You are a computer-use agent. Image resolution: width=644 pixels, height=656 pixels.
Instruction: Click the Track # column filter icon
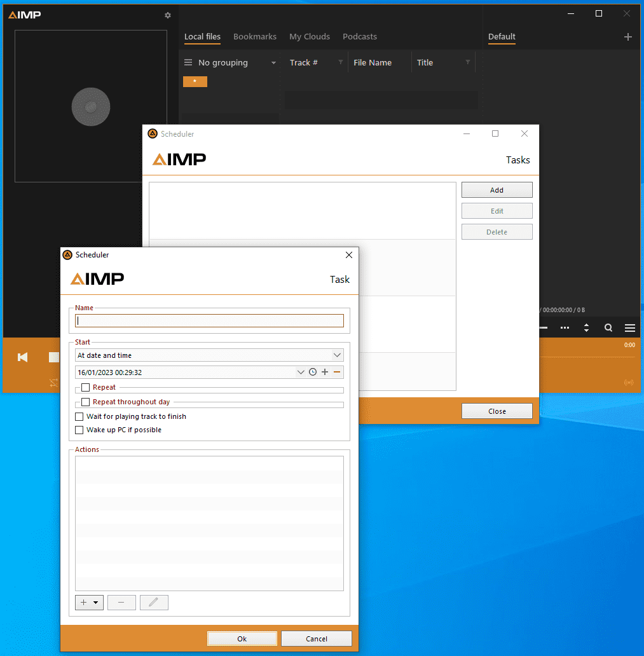click(x=341, y=62)
